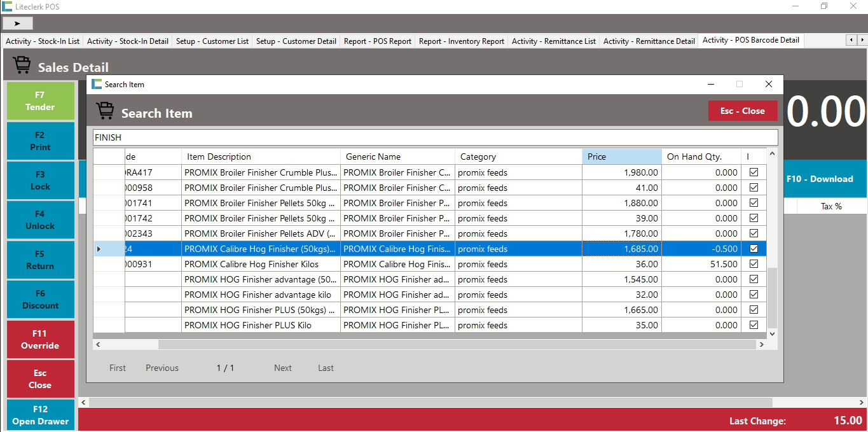Switch to Report - Inventory Report tab
This screenshot has width=868, height=432.
click(462, 41)
